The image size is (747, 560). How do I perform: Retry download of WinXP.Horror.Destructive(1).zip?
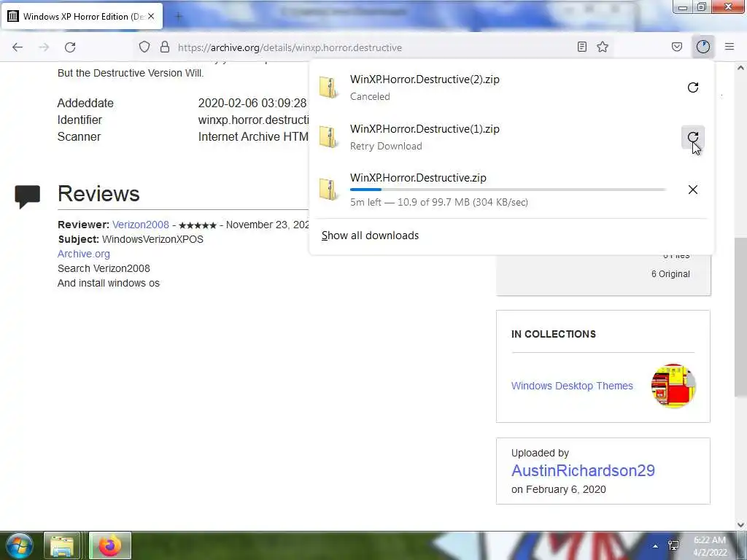693,138
